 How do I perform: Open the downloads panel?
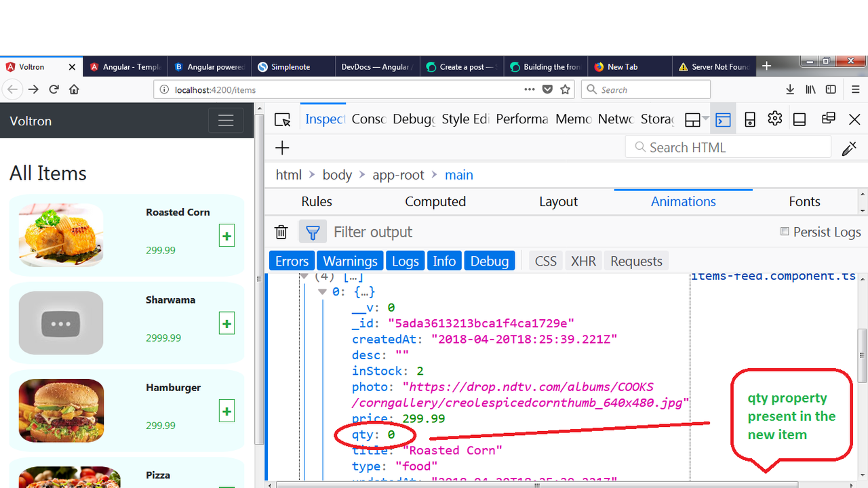coord(790,89)
